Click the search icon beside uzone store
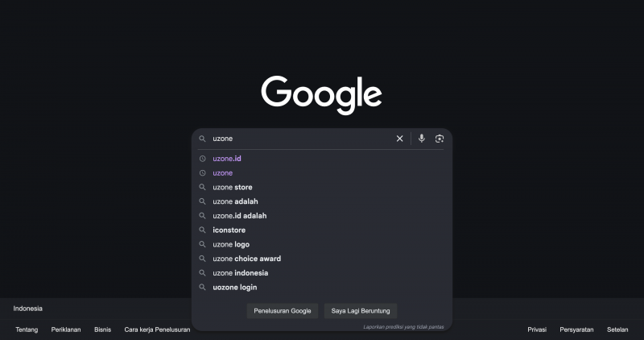The height and width of the screenshot is (340, 644). click(203, 187)
